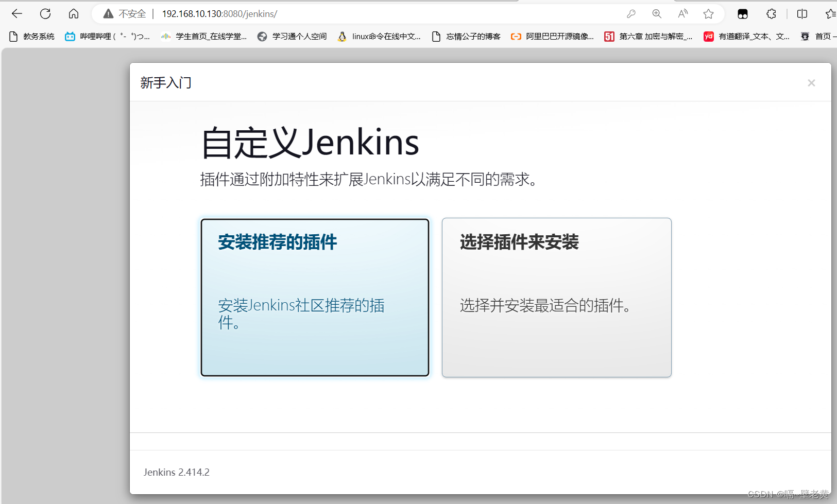Click the 新手入门 dialog title
Viewport: 837px width, 504px height.
[166, 83]
